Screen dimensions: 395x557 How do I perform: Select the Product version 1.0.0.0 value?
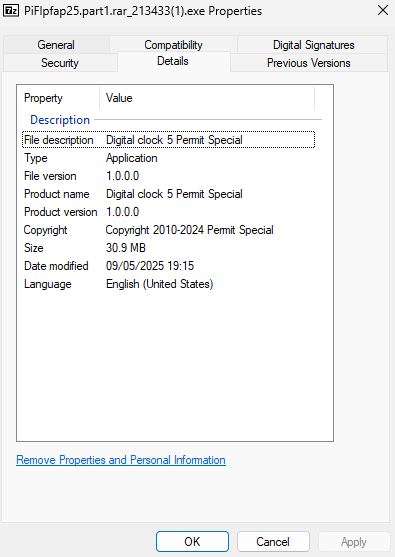[123, 212]
